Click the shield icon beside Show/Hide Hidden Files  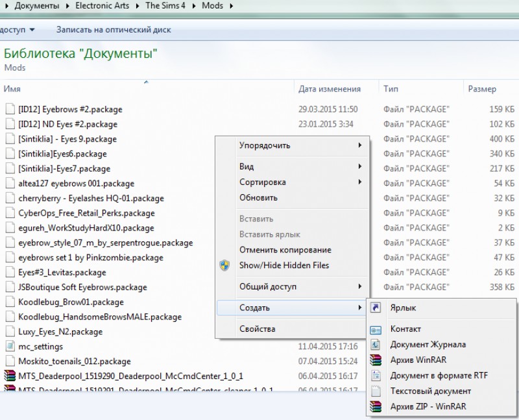(224, 265)
